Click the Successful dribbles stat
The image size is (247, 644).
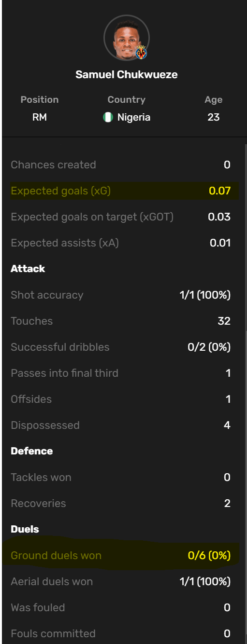[x=121, y=347]
